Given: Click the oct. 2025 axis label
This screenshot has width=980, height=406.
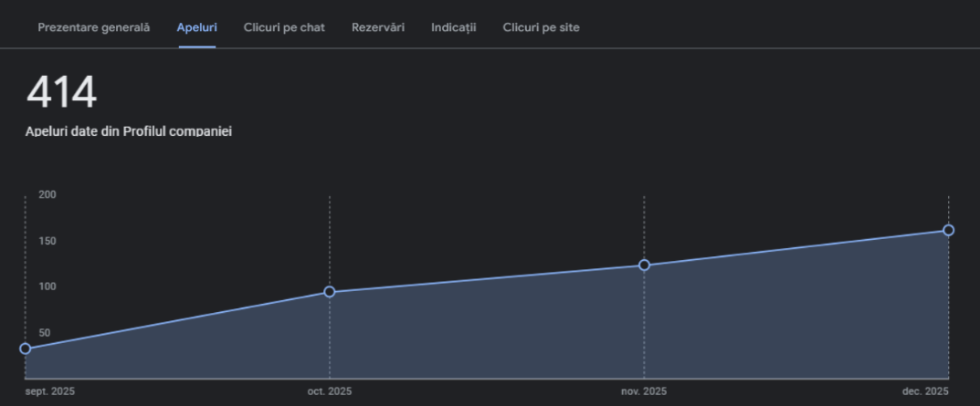Looking at the screenshot, I should pyautogui.click(x=330, y=391).
